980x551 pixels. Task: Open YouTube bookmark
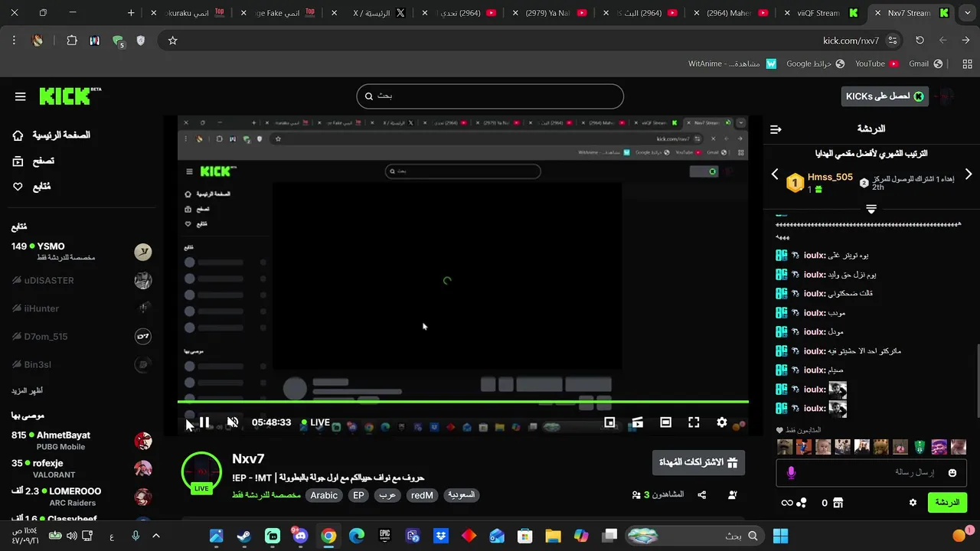[x=877, y=64]
